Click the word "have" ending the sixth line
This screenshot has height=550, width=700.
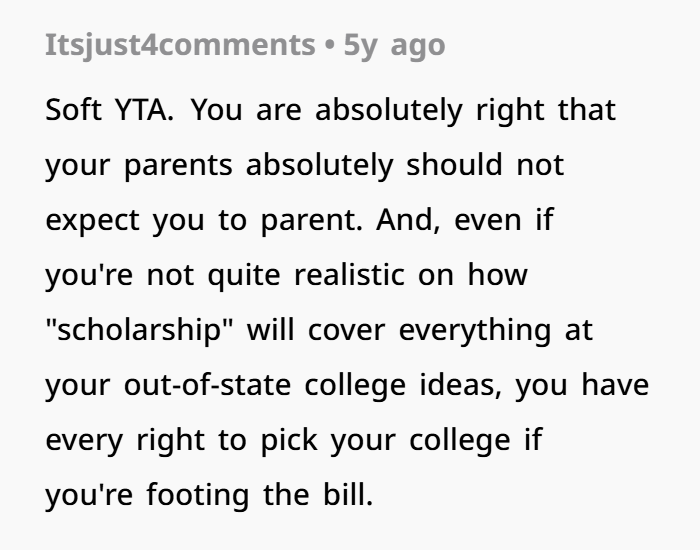pyautogui.click(x=615, y=385)
